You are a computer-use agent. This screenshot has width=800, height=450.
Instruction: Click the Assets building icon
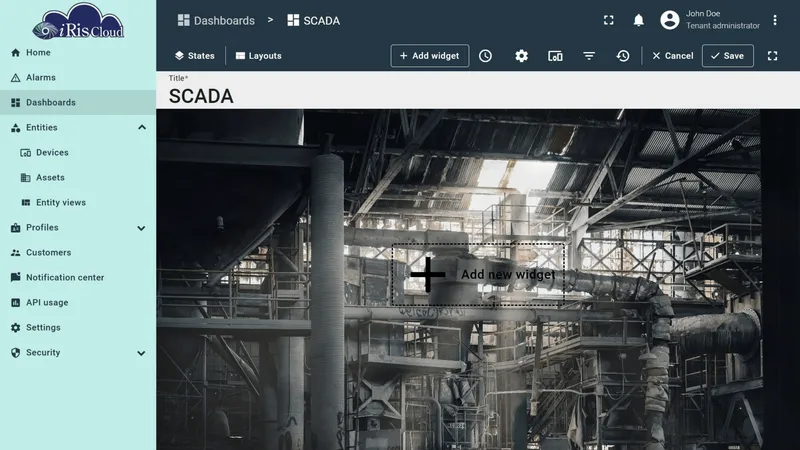(x=26, y=178)
